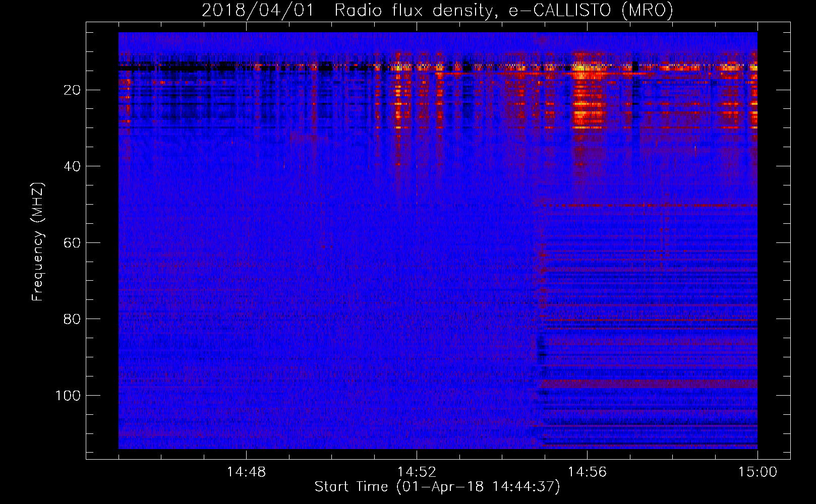This screenshot has height=504, width=816.
Task: Click the 14:48 time tick label
Action: point(246,472)
